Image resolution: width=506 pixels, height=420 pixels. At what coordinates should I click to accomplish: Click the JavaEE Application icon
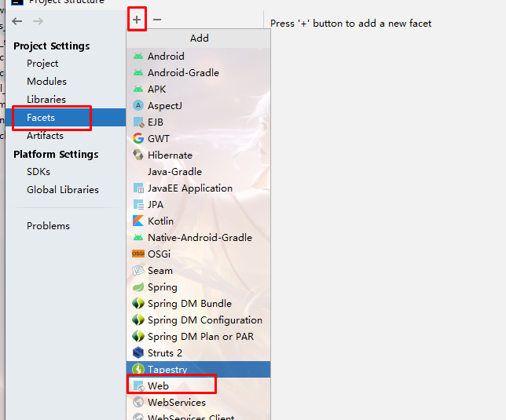click(138, 188)
